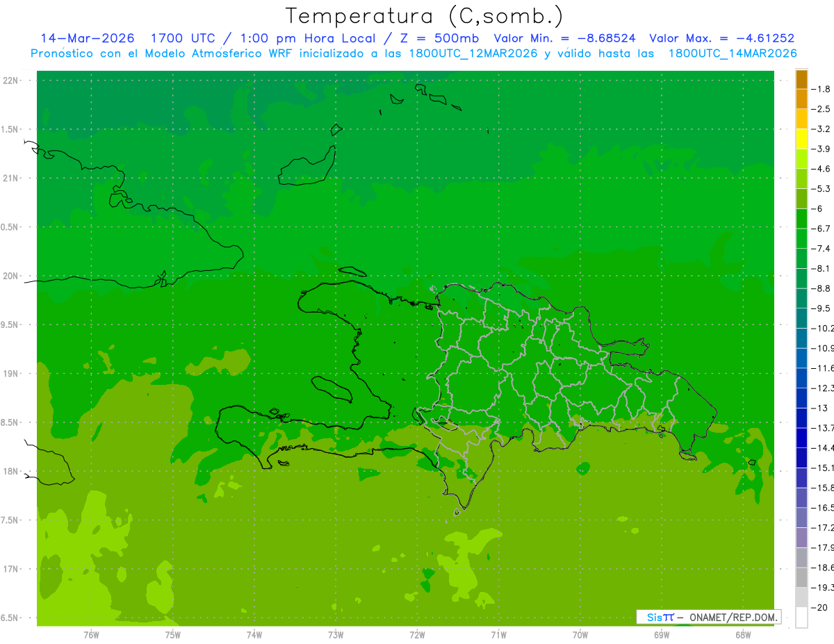Click Great Inagua island outline on the map
834x644 pixels.
click(x=308, y=165)
